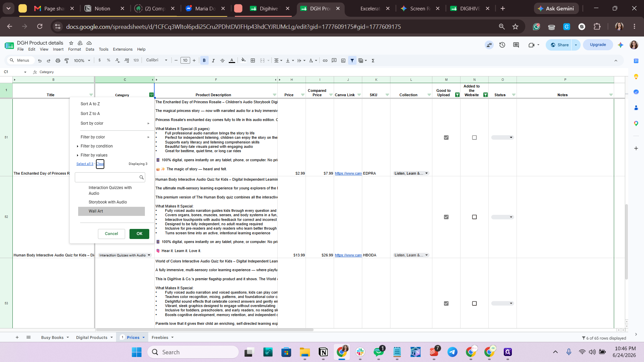Open version history clock icon

coord(502,45)
